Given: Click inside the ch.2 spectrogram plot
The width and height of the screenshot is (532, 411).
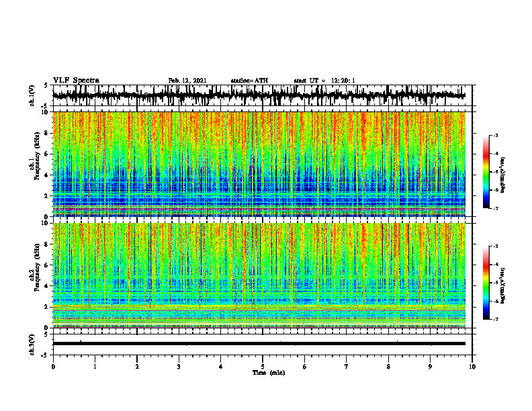Looking at the screenshot, I should 259,275.
